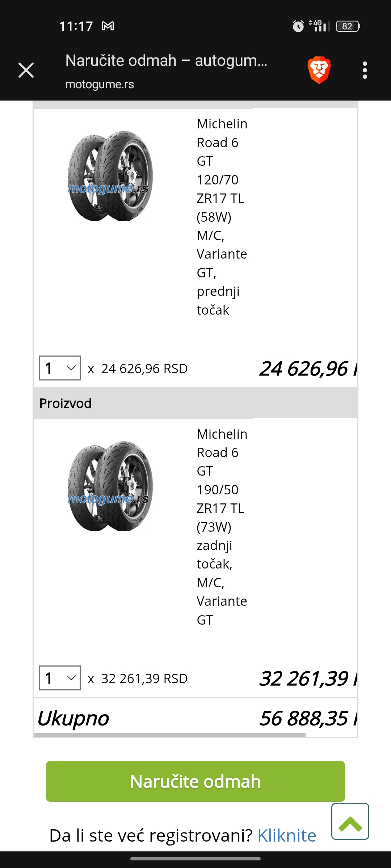Tap the Gmail notification icon
Image resolution: width=391 pixels, height=868 pixels.
pos(108,26)
